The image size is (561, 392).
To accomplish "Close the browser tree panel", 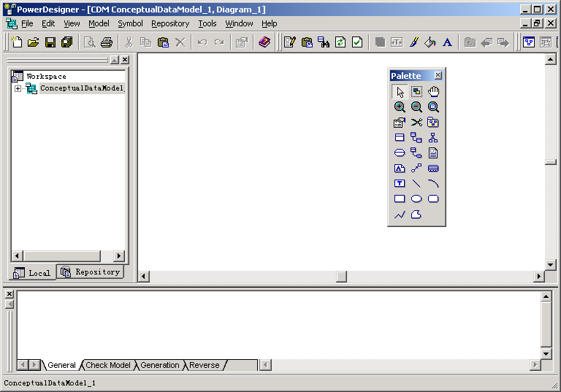I will pos(124,60).
